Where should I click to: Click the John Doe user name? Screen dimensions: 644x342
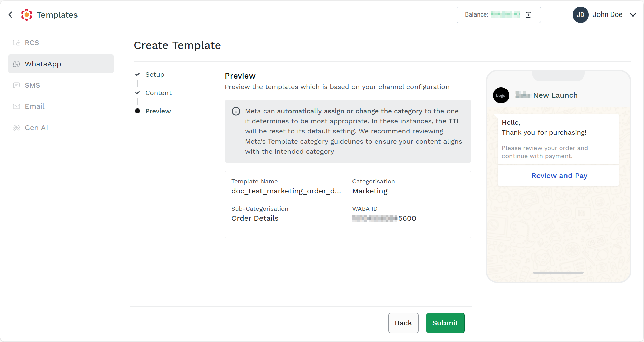(608, 14)
